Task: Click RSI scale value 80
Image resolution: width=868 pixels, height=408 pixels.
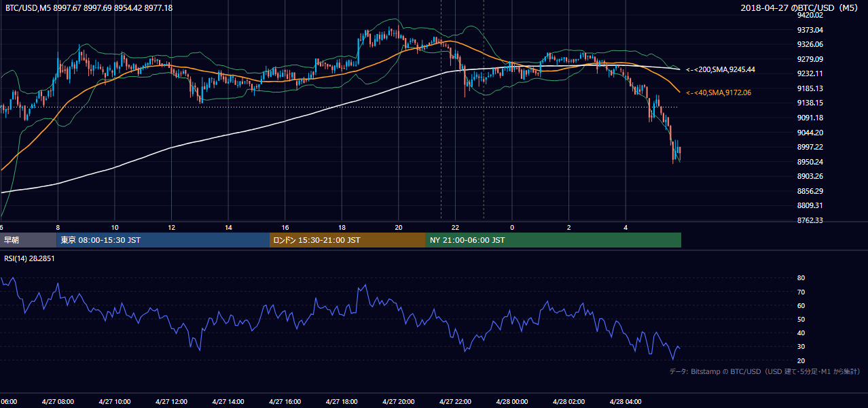Action: click(x=801, y=278)
